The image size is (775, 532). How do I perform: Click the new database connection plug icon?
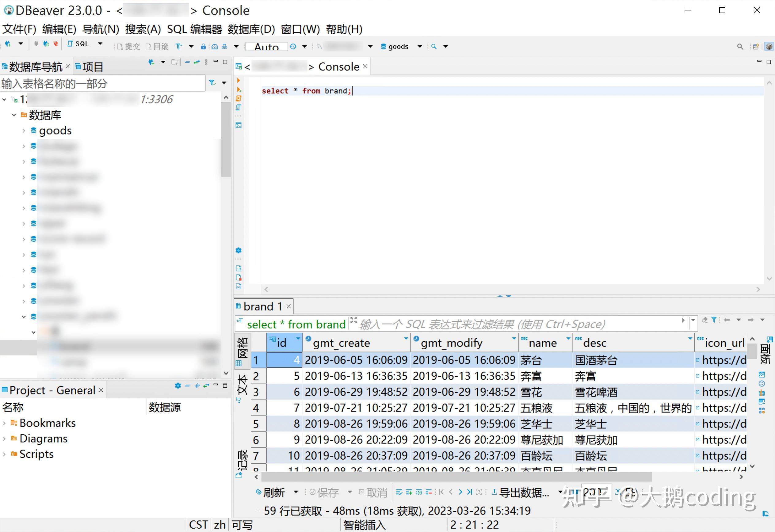(x=8, y=44)
